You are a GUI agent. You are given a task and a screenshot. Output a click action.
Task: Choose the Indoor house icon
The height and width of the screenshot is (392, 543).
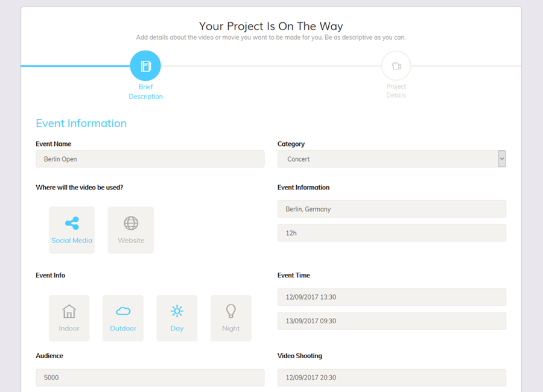[69, 311]
